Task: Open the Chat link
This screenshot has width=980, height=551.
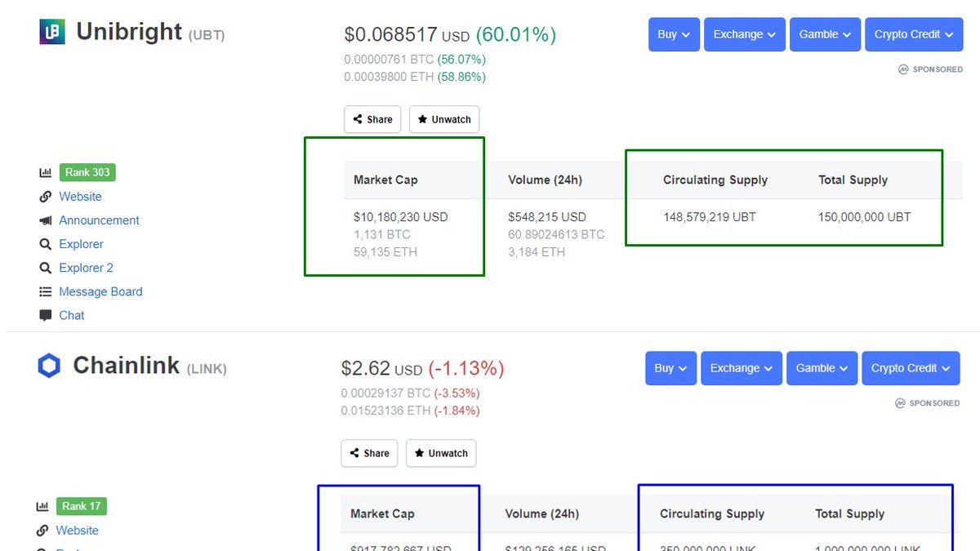Action: [72, 315]
